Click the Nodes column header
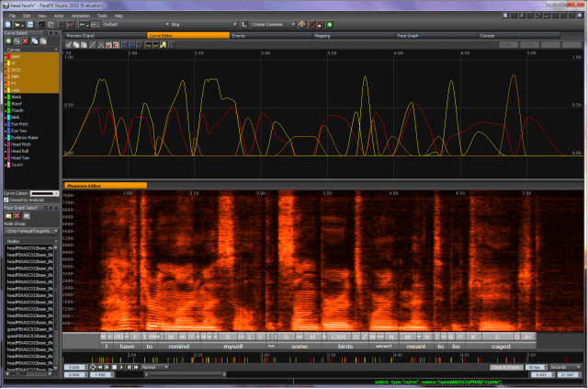588x389 pixels. pyautogui.click(x=31, y=241)
